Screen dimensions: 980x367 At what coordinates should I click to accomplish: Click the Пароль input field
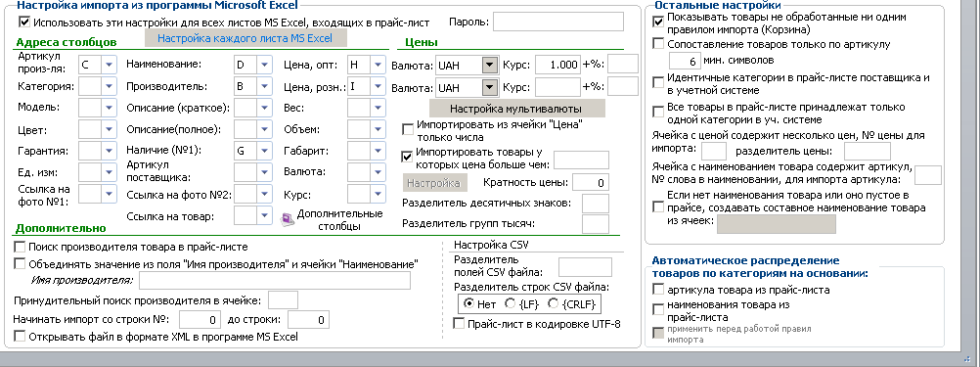click(558, 22)
